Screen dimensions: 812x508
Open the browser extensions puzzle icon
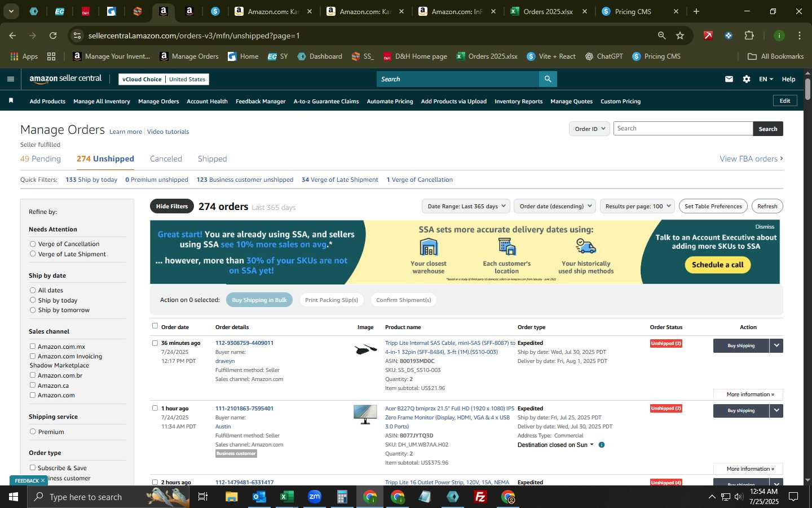point(749,36)
